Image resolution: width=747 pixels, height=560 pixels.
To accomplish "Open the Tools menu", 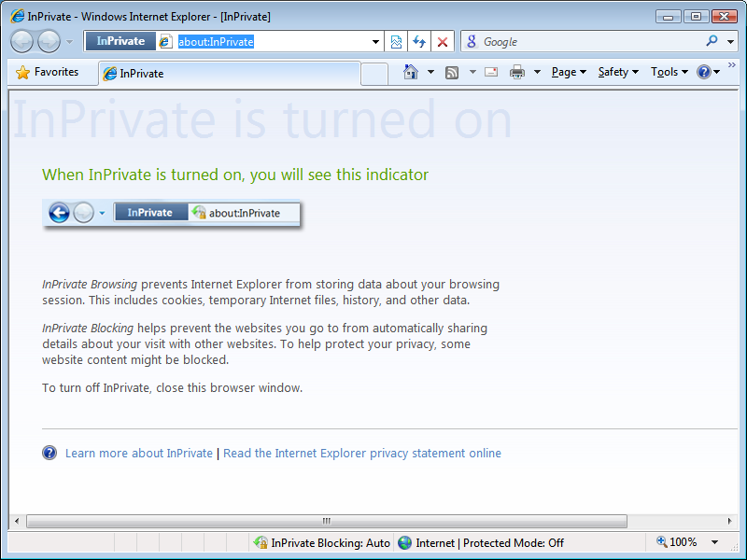I will 669,72.
